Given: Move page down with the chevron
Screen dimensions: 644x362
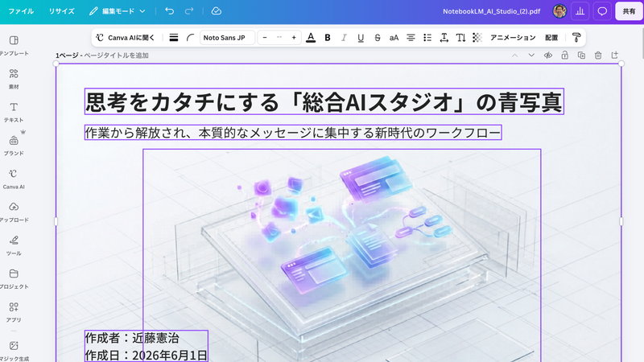Looking at the screenshot, I should click(x=531, y=55).
